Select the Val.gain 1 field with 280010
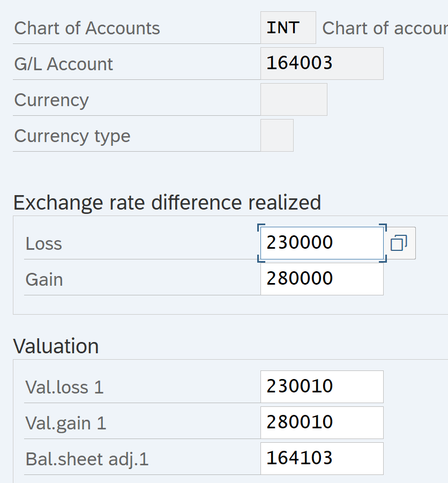This screenshot has width=448, height=483. click(x=321, y=422)
